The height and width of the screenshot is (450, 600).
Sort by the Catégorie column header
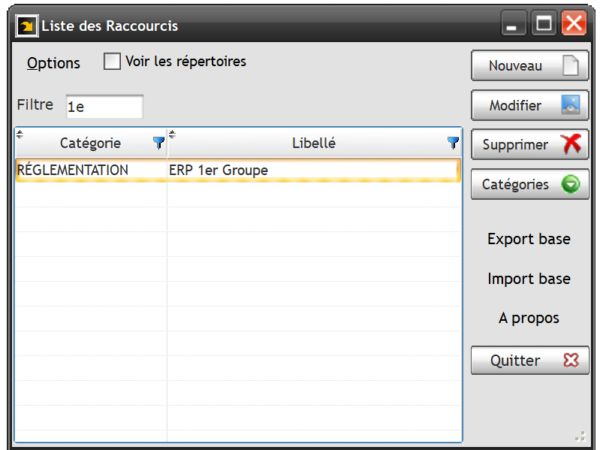point(91,143)
